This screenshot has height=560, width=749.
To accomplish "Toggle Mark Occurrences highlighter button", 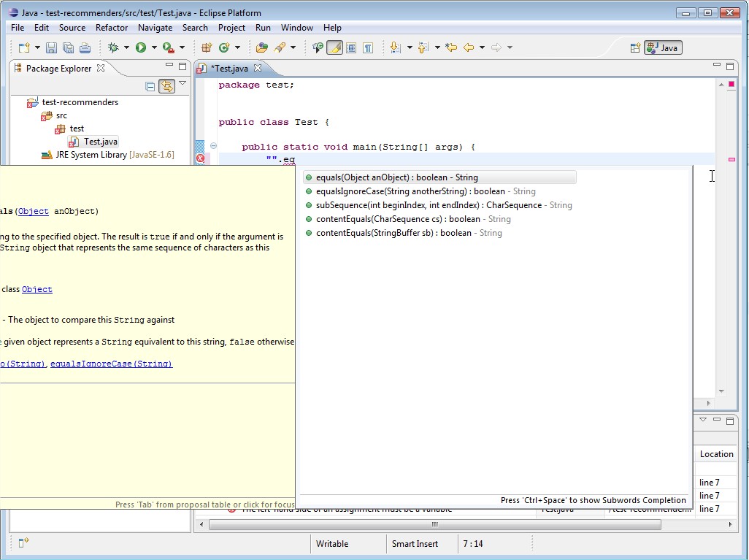I will pyautogui.click(x=335, y=47).
